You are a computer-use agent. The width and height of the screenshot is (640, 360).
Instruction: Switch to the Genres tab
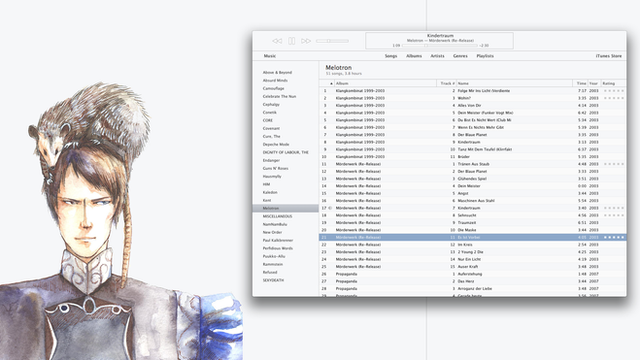[x=460, y=56]
